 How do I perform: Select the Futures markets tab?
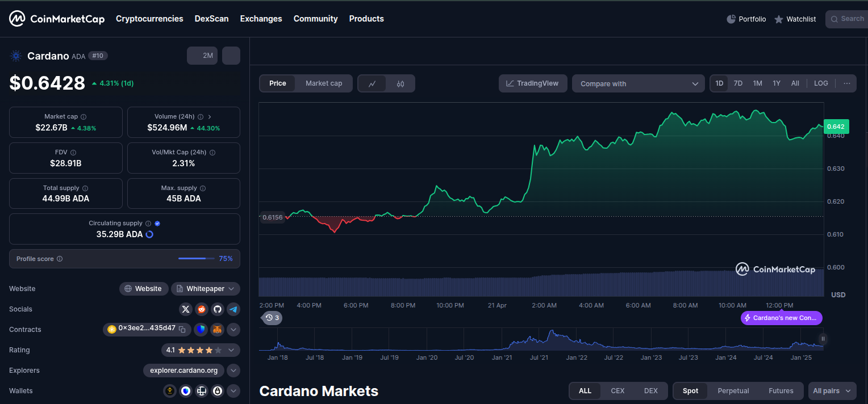[781, 391]
